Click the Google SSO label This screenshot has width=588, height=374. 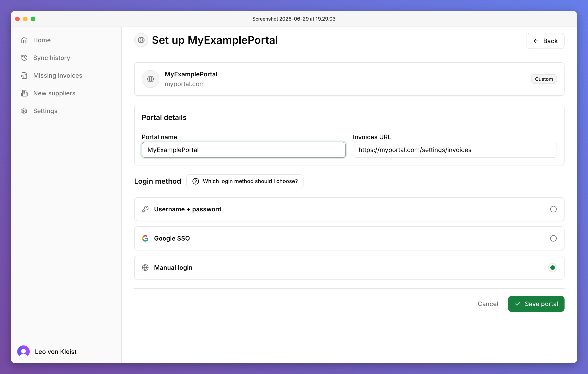(172, 238)
